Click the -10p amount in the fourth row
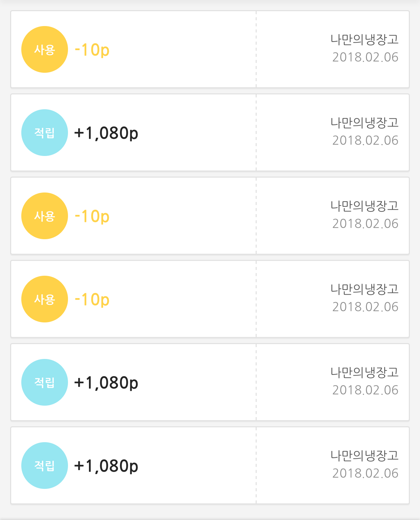This screenshot has width=420, height=520. [x=92, y=300]
